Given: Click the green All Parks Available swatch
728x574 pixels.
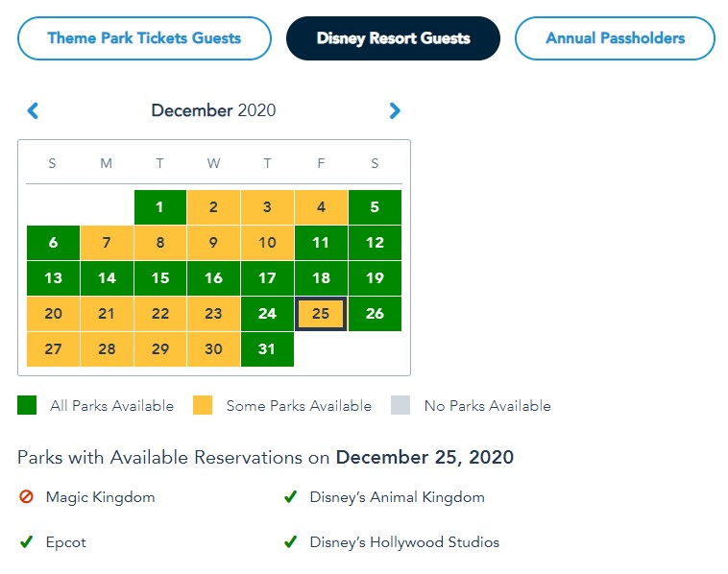Looking at the screenshot, I should (27, 406).
